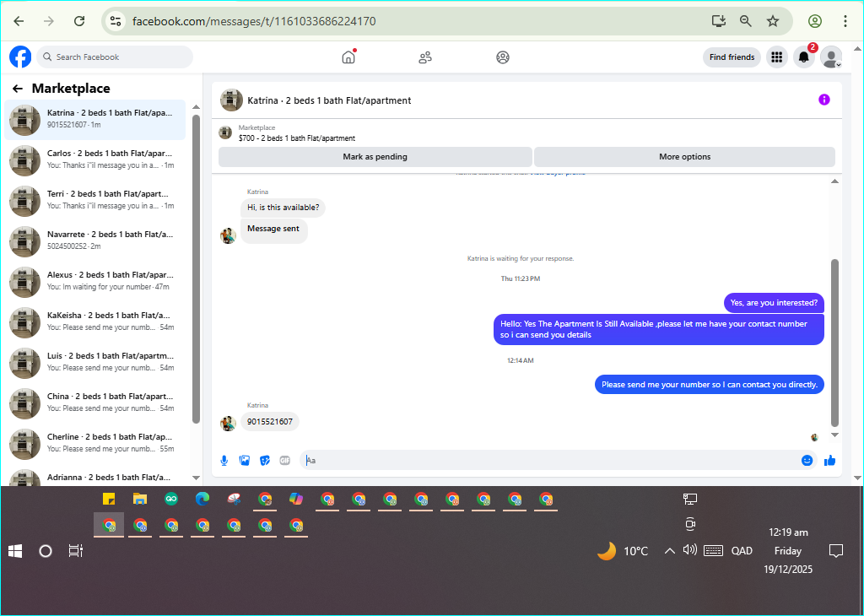
Task: Launch Microsoft Edge from the taskbar
Action: [202, 500]
